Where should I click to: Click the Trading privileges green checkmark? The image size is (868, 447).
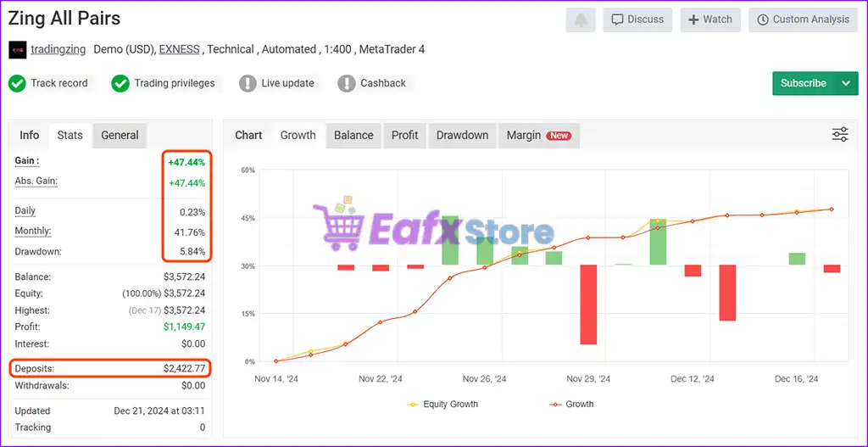coord(120,84)
